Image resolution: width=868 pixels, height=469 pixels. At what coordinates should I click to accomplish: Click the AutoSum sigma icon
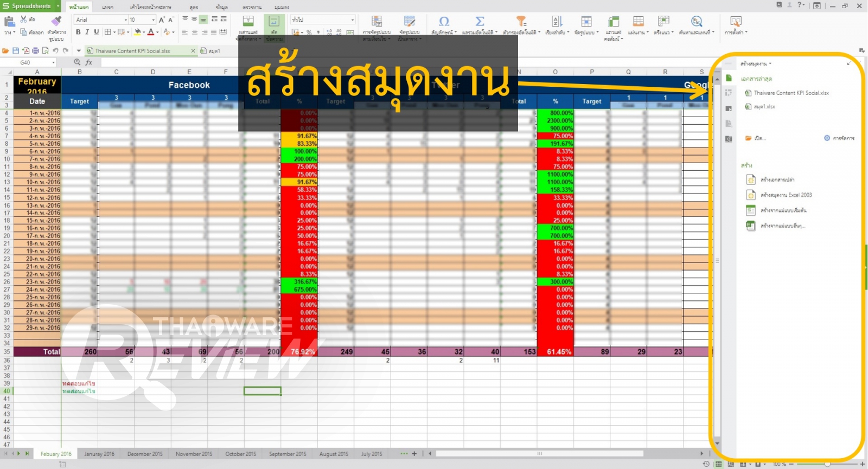(x=480, y=22)
